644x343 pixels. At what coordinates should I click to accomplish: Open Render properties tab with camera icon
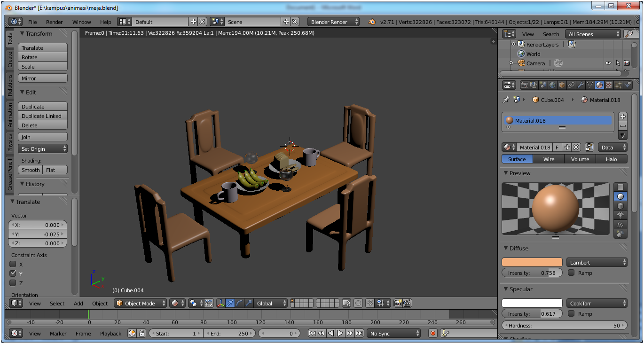point(524,85)
